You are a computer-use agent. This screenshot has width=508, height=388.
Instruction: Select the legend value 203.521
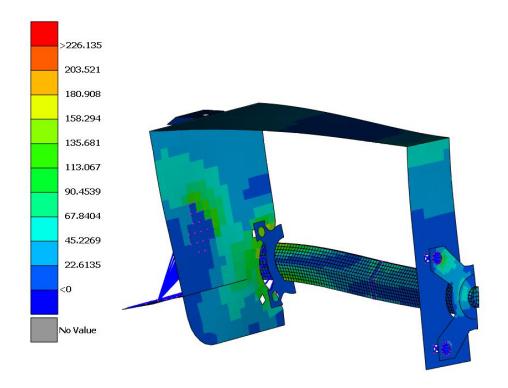[82, 70]
